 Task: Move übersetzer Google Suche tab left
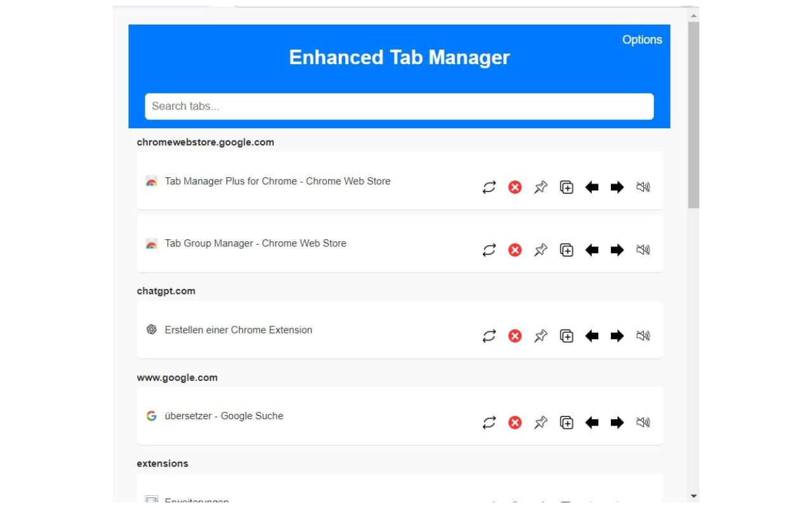click(x=592, y=422)
